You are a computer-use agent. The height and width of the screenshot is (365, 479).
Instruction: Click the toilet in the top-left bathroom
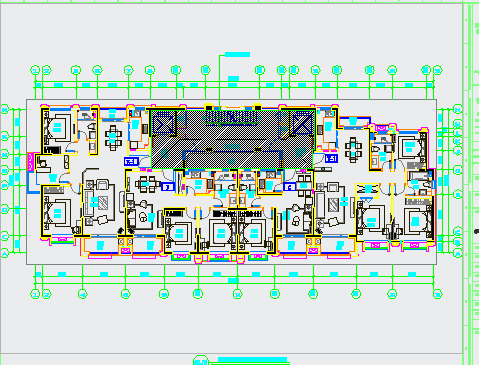coord(92,127)
